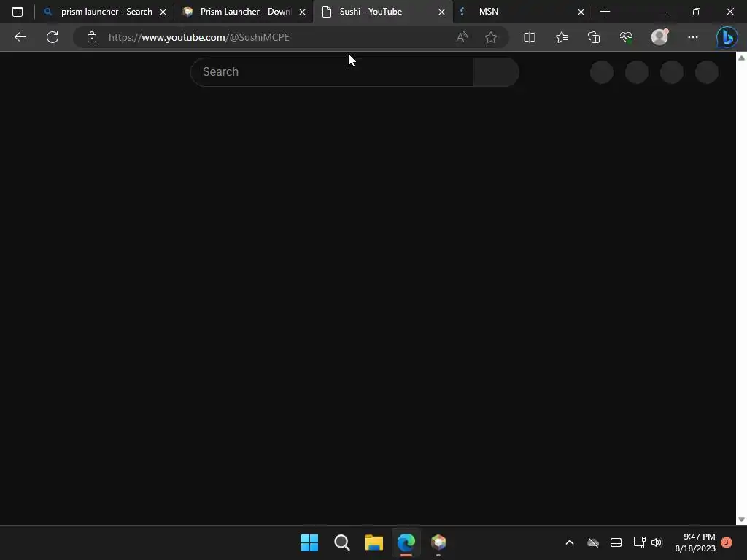Click the Microsoft Edge taskbar icon

tap(406, 542)
